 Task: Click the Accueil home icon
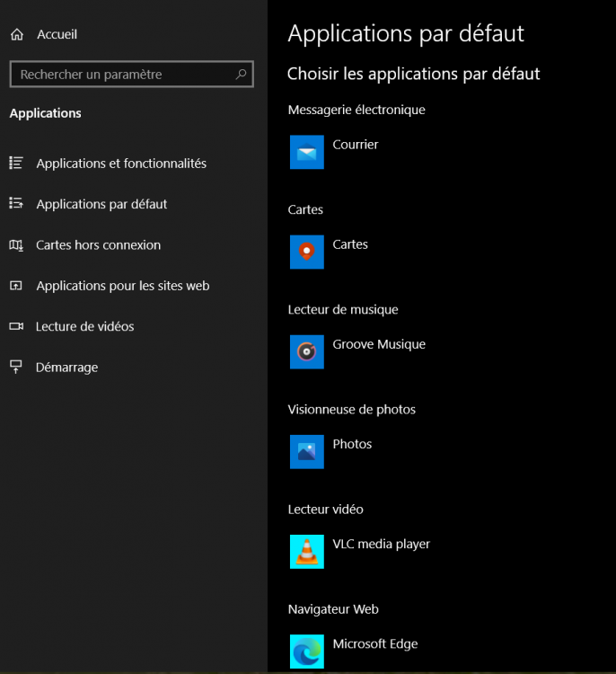17,34
